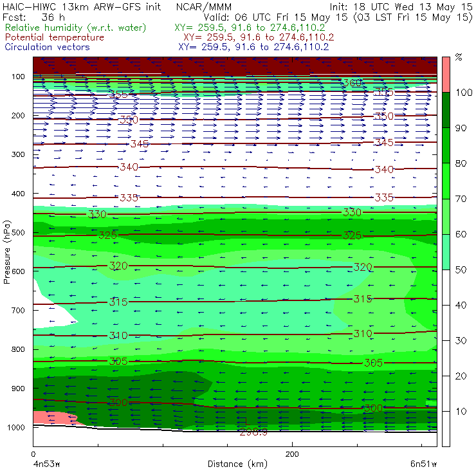
Task: Click the white 40–50% colorbar segment
Action: tap(446, 287)
